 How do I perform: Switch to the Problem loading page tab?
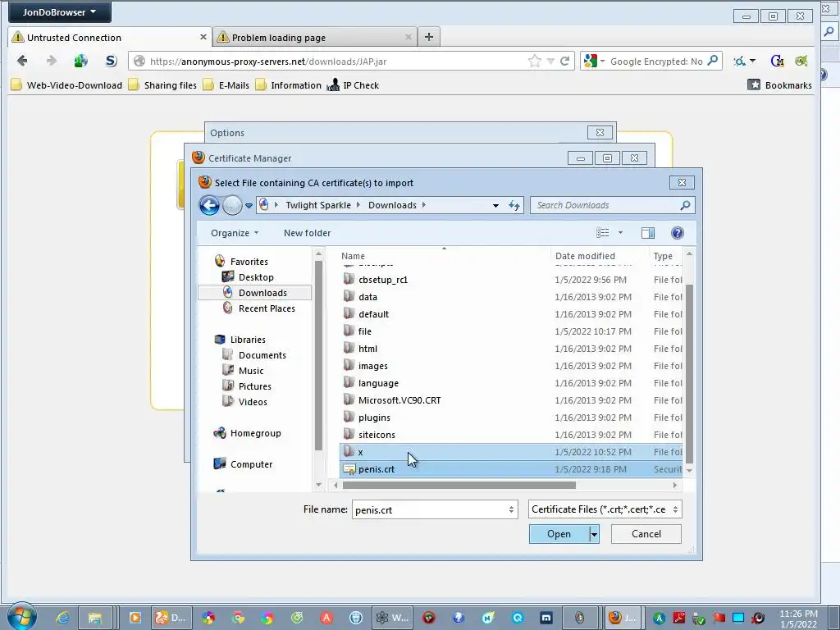click(x=315, y=38)
